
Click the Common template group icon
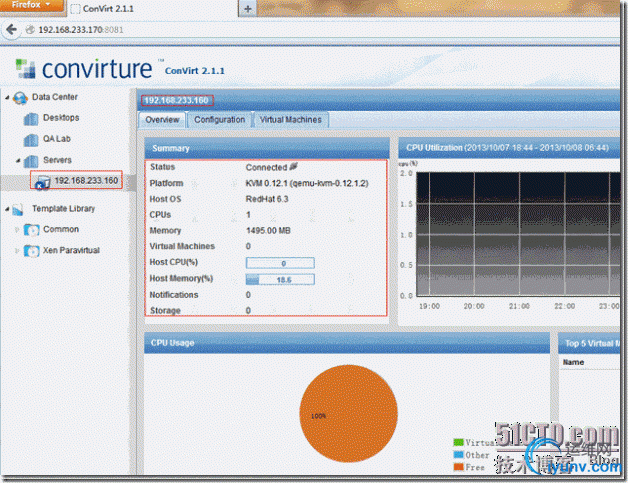pos(31,229)
